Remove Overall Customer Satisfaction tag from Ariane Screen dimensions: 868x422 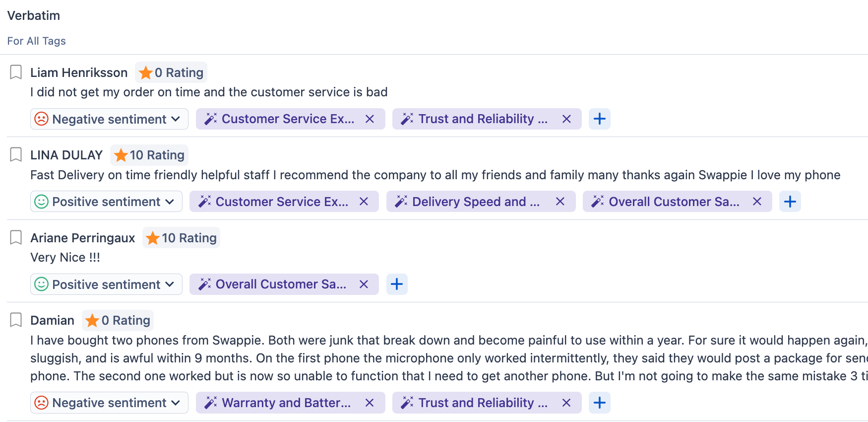click(364, 284)
